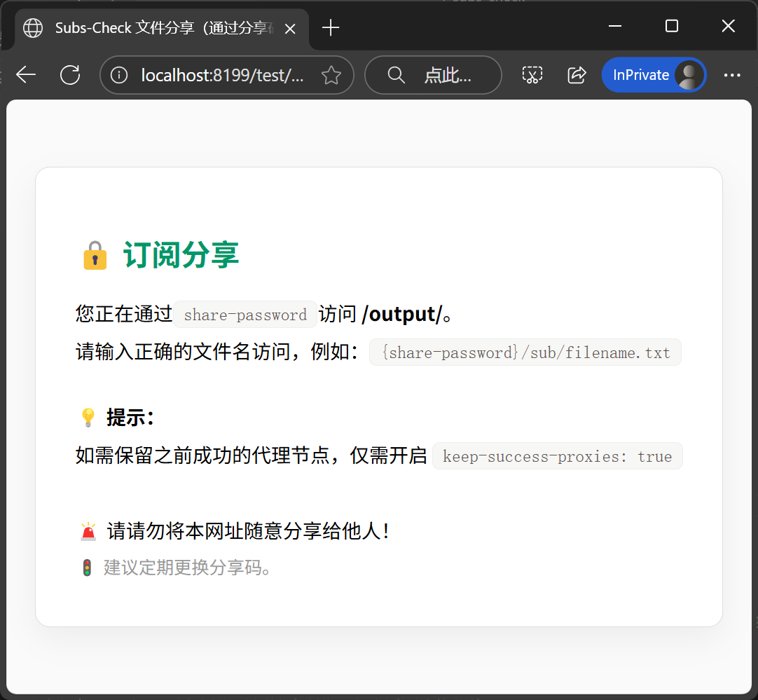Click the 建议定期更换分享码 note

coord(188,567)
